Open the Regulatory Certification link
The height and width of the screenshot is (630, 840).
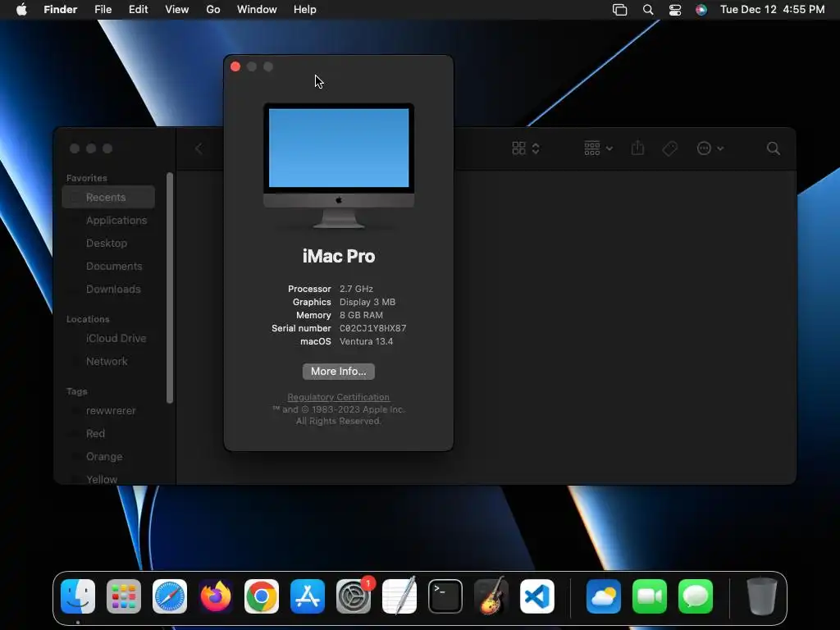pos(339,397)
